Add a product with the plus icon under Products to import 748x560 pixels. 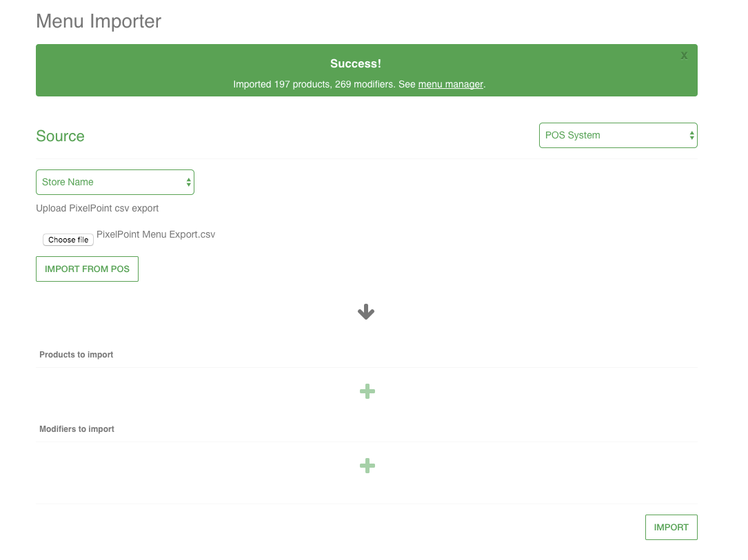[367, 392]
